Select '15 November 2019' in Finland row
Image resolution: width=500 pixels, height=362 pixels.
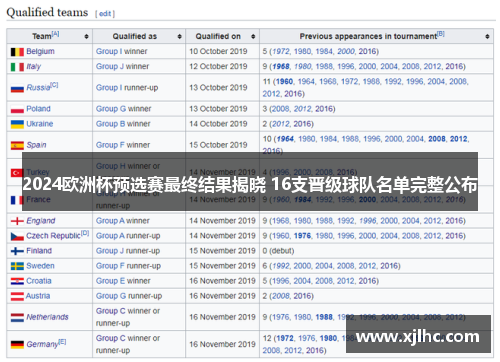222,251
